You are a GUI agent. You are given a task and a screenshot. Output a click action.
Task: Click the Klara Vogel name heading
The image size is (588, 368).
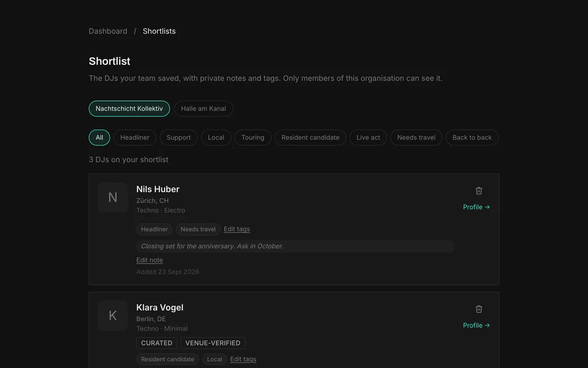[x=160, y=307]
